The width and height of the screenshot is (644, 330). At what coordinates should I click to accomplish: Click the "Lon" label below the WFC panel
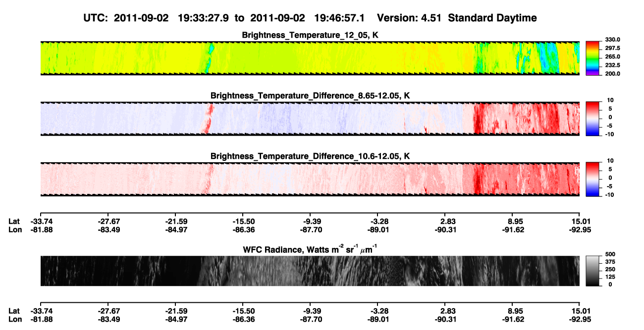tap(15, 319)
